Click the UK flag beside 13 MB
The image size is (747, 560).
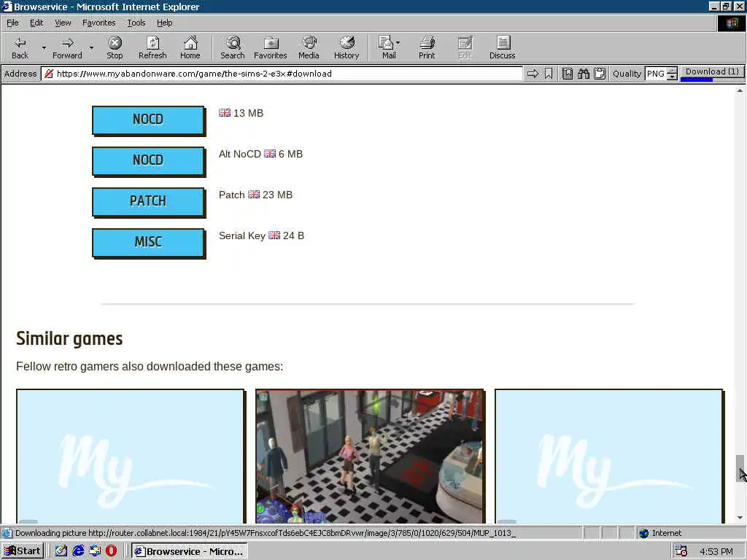225,113
